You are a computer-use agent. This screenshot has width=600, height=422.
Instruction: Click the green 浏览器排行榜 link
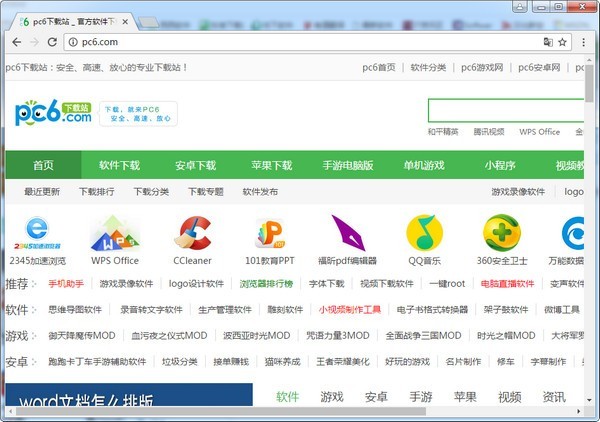point(266,284)
